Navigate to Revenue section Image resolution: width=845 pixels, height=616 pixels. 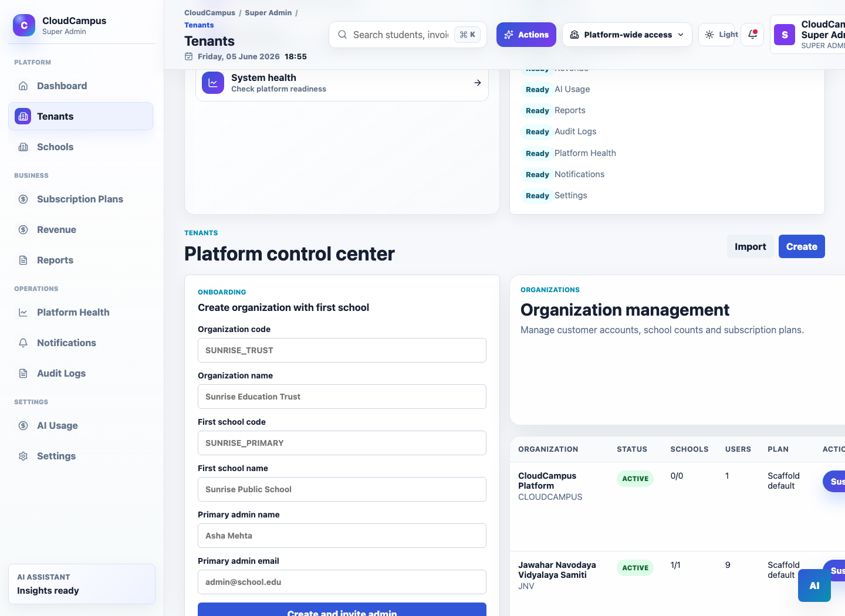click(81, 229)
